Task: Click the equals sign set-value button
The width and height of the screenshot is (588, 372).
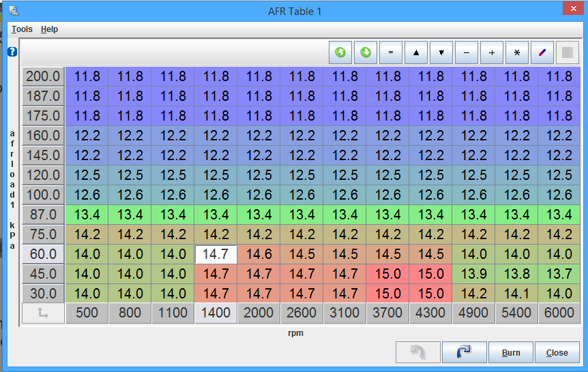Action: [x=391, y=52]
